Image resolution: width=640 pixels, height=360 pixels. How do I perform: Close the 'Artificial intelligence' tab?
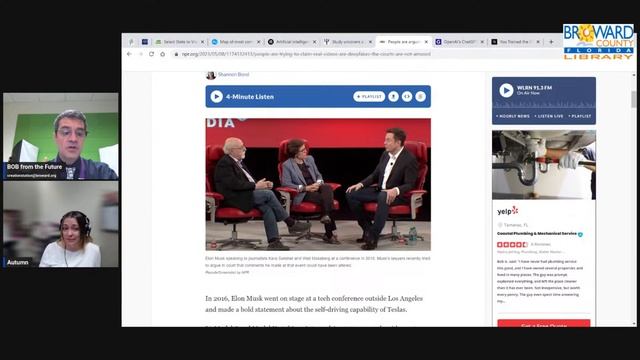click(x=314, y=42)
